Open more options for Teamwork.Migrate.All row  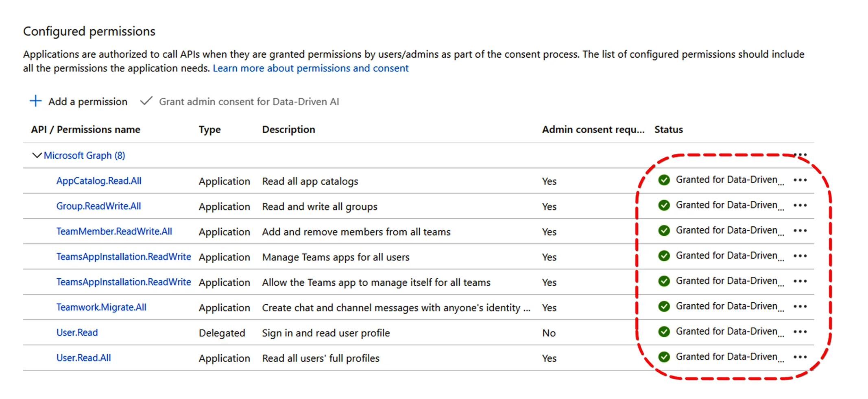pyautogui.click(x=800, y=306)
